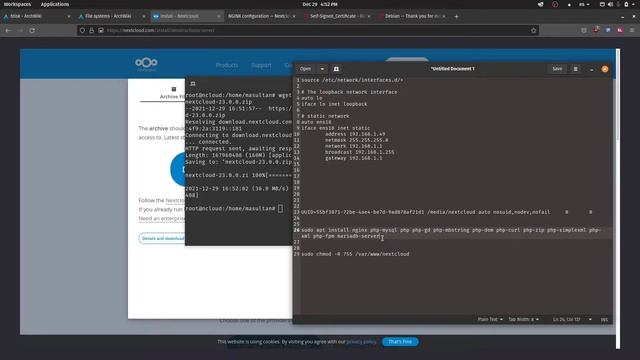
Task: Open text editor hamburger menu
Action: coord(576,69)
